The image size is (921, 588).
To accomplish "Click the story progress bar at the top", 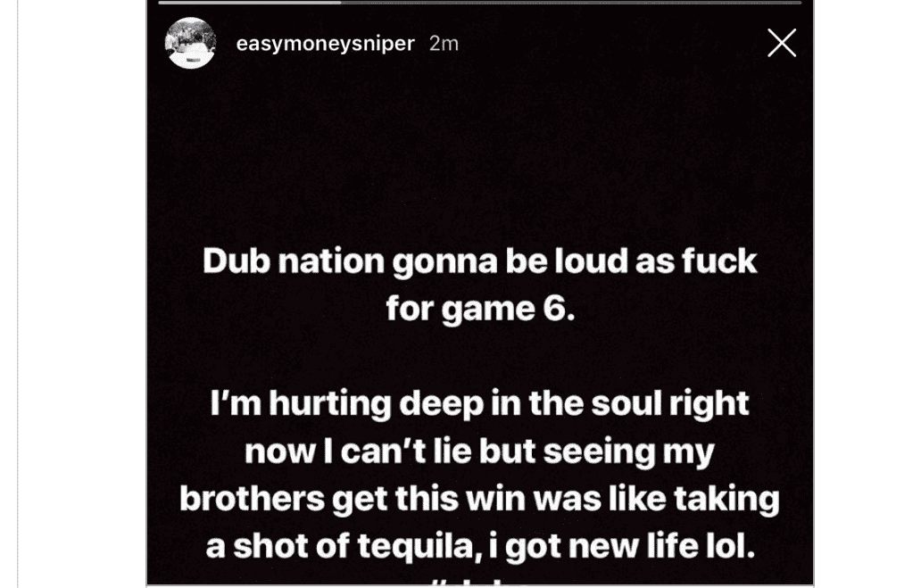I will pos(482,4).
